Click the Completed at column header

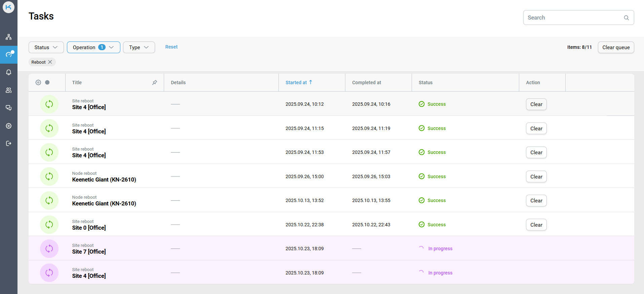(367, 83)
